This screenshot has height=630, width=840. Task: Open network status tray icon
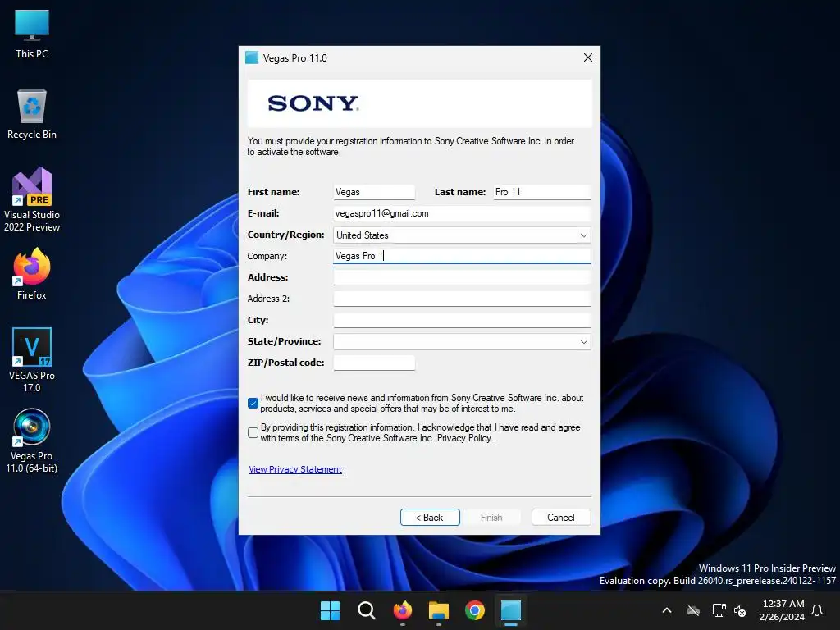click(719, 610)
